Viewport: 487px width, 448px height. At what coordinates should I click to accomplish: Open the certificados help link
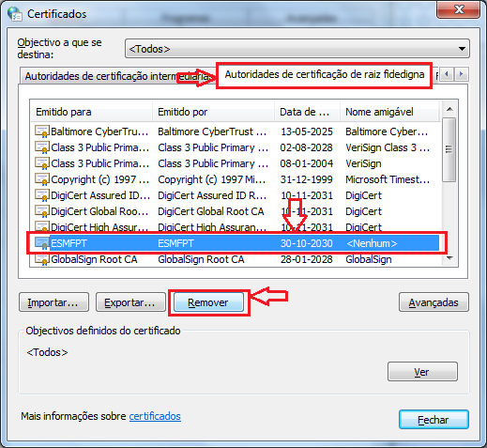[155, 416]
